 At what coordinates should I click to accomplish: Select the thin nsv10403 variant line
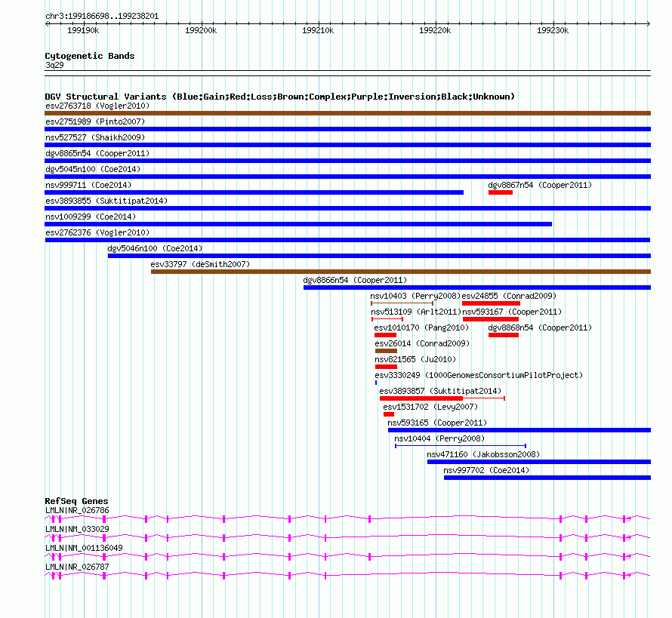402,303
